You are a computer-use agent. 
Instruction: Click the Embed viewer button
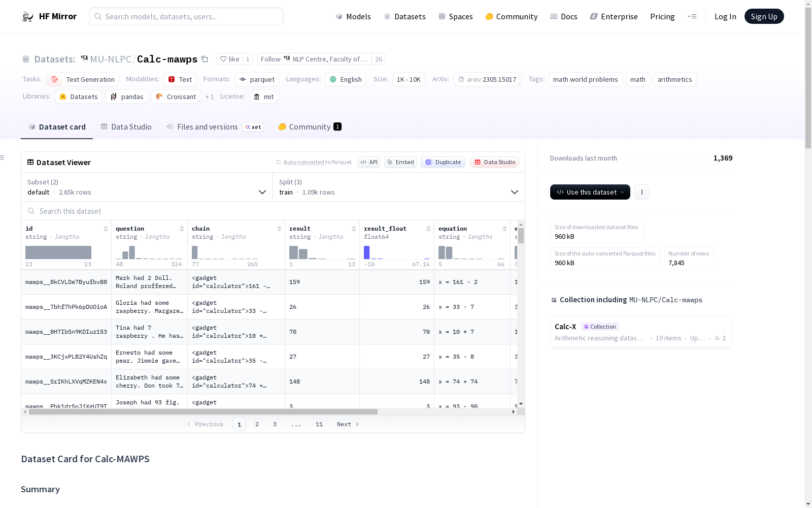400,162
